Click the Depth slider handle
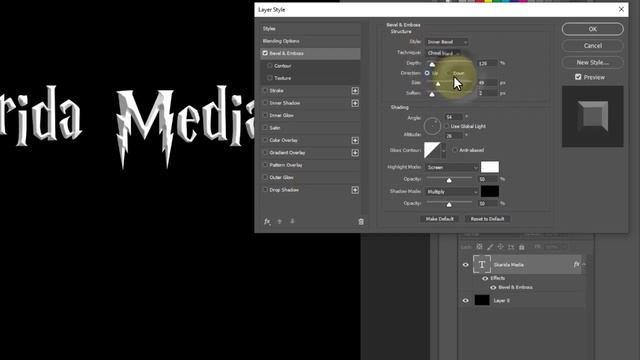The width and height of the screenshot is (640, 360). point(432,64)
